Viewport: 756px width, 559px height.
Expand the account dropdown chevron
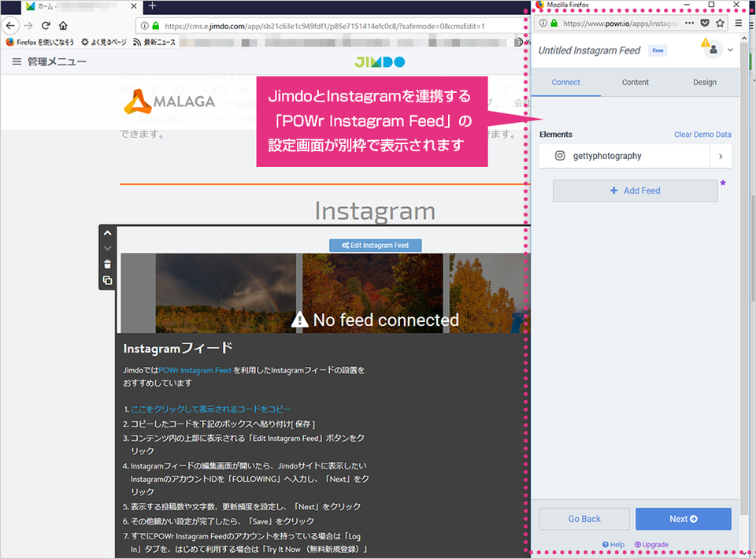[x=731, y=50]
